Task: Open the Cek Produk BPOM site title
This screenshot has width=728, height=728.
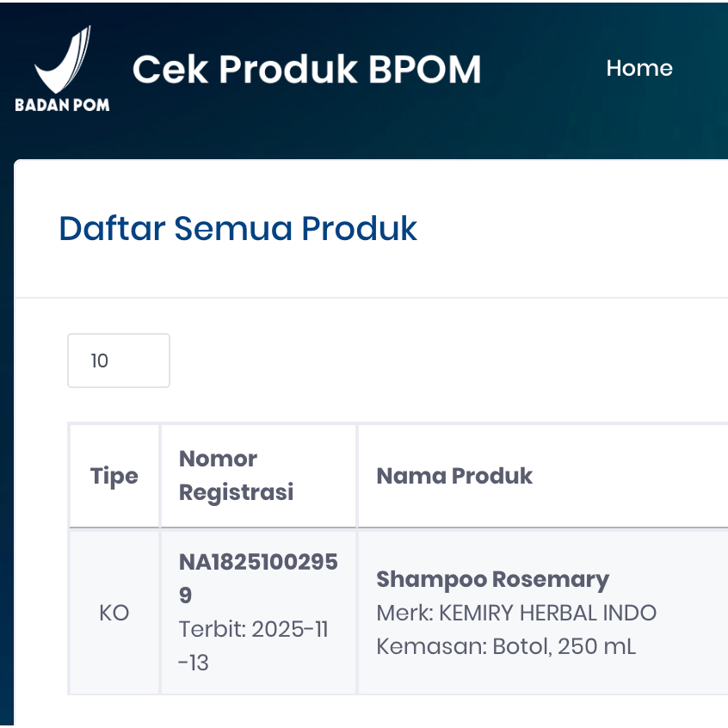Action: point(306,70)
